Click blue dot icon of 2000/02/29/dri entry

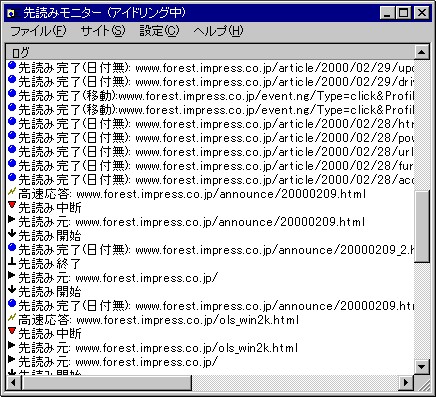(12, 80)
